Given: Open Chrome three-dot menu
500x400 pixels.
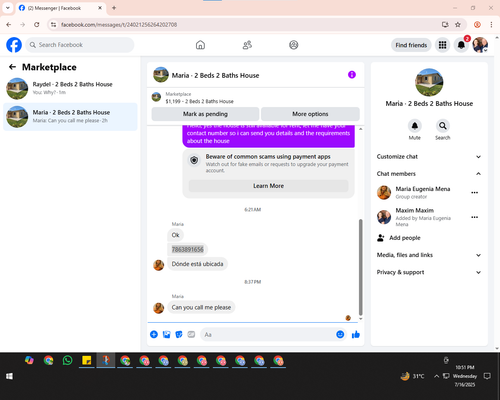Looking at the screenshot, I should pyautogui.click(x=491, y=25).
